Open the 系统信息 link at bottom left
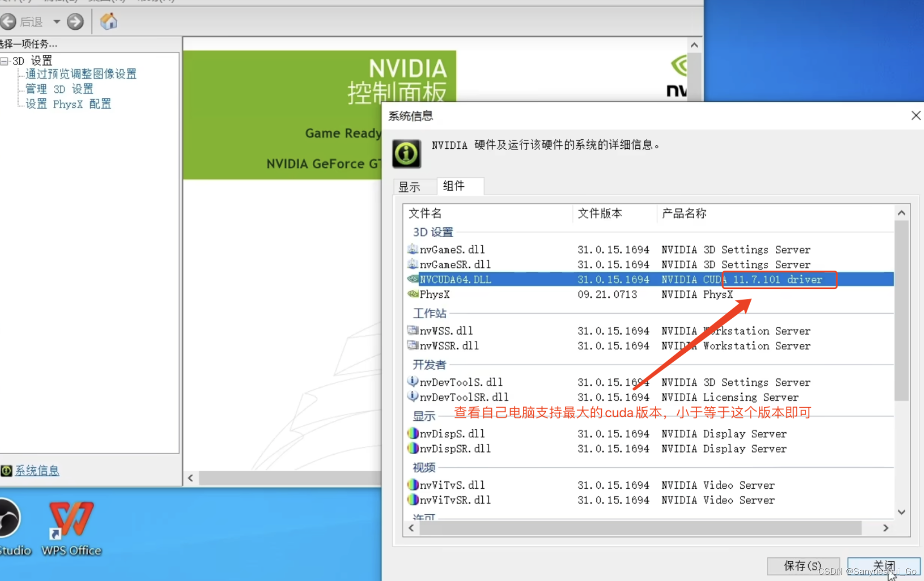Image resolution: width=924 pixels, height=581 pixels. coord(37,470)
